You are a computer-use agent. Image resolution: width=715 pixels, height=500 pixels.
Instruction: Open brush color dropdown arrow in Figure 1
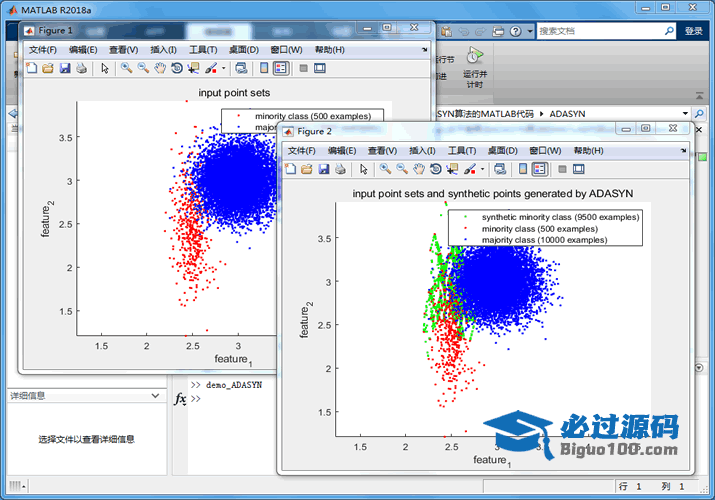click(x=223, y=68)
